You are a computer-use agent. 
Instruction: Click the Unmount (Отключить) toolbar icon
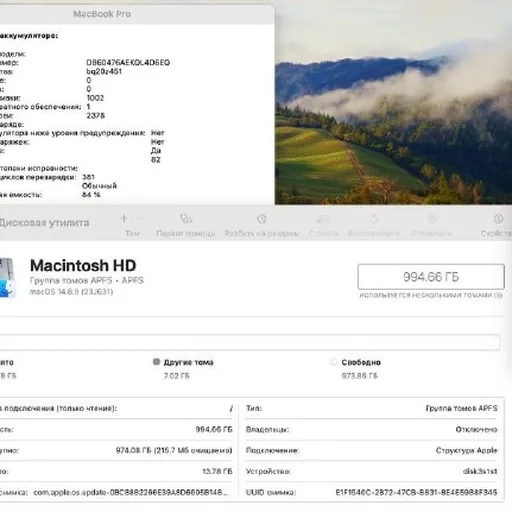432,219
